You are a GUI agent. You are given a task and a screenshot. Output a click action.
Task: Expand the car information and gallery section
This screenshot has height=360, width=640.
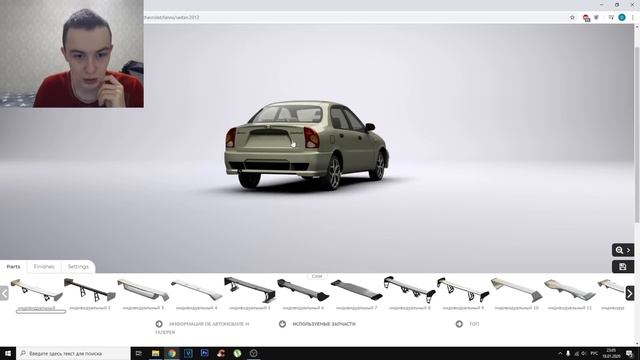point(202,328)
